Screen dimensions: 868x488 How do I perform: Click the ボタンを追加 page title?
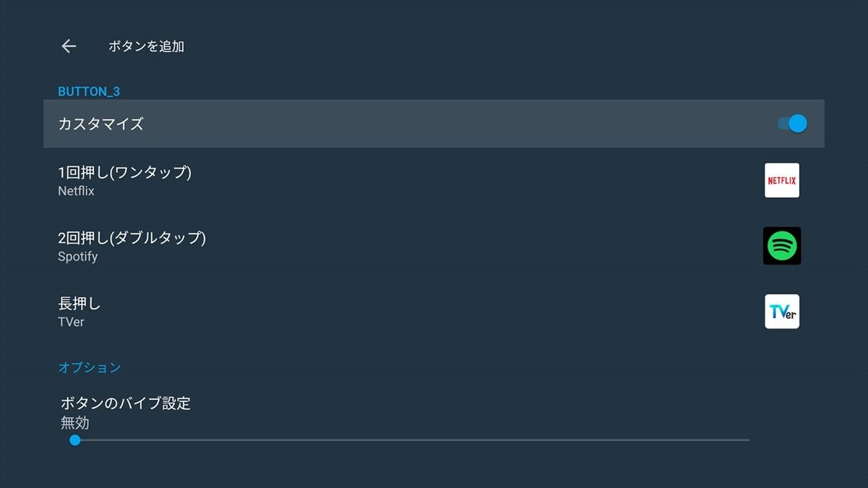coord(146,46)
